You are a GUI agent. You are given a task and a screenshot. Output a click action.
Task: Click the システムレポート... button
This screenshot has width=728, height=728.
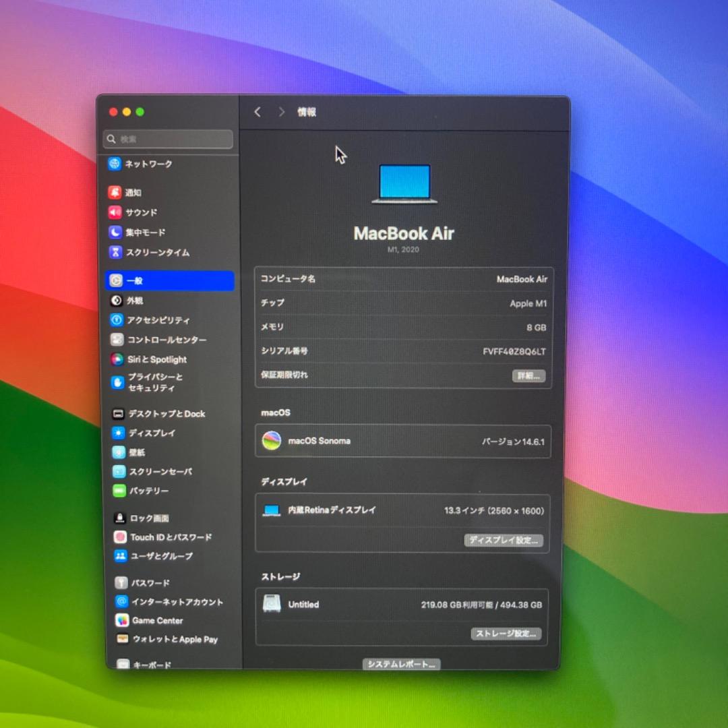(x=402, y=664)
